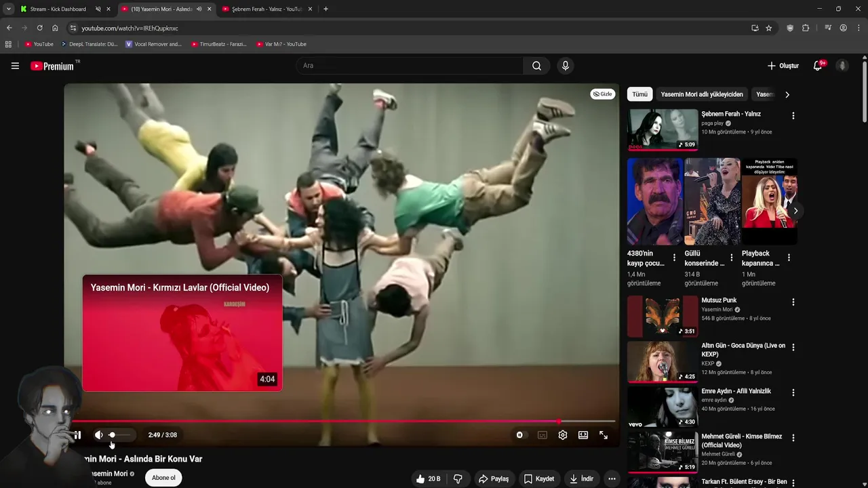Mute the Stream - Kick Dashboard tab audio
Image resolution: width=868 pixels, height=488 pixels.
click(98, 9)
